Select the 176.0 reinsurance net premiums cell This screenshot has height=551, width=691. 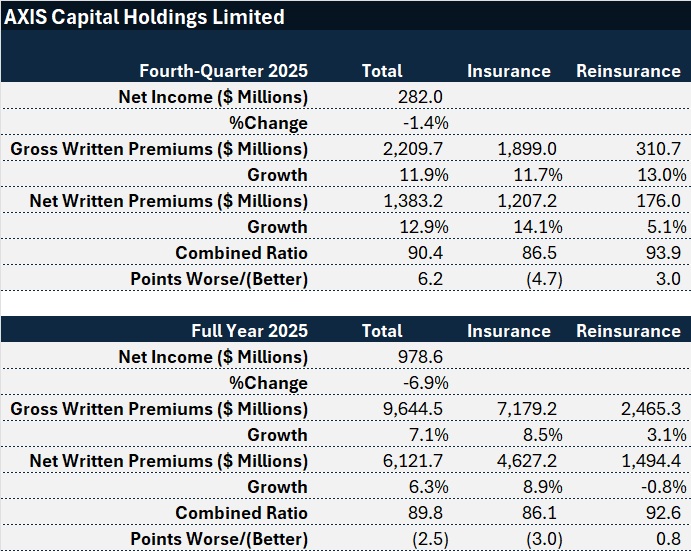click(655, 201)
